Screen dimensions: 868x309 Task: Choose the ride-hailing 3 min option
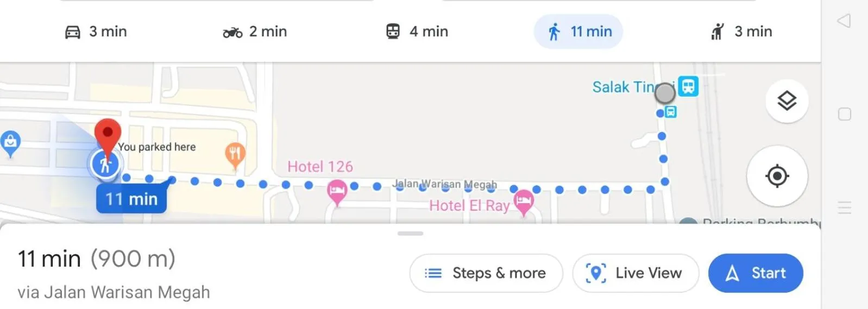[x=741, y=31]
